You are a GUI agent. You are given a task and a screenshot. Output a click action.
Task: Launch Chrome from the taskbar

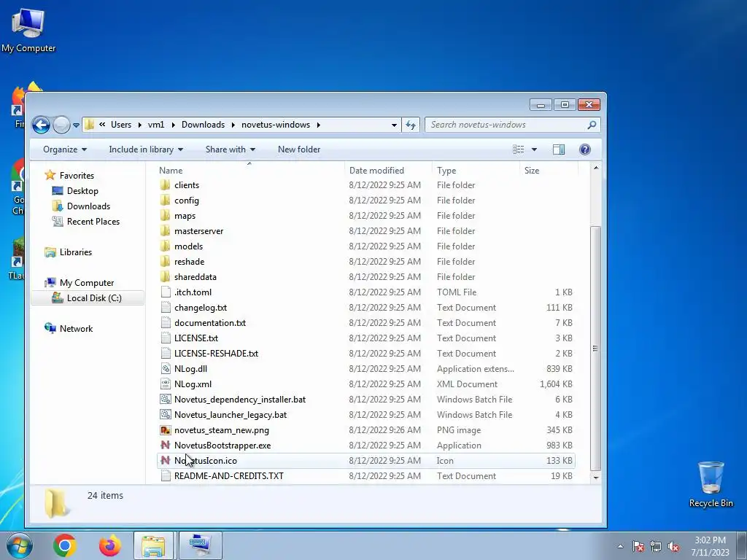[65, 545]
